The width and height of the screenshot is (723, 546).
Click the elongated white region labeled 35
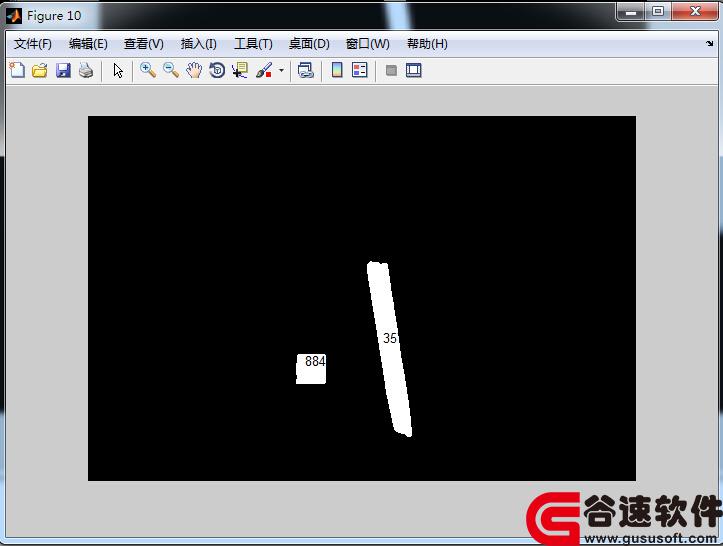click(390, 349)
